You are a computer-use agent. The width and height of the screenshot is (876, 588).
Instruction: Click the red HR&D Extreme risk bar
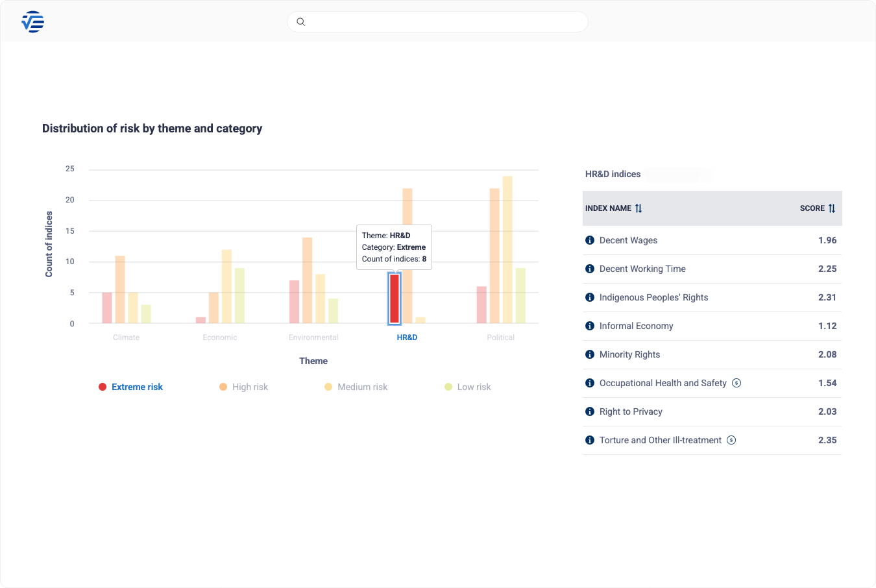tap(395, 299)
